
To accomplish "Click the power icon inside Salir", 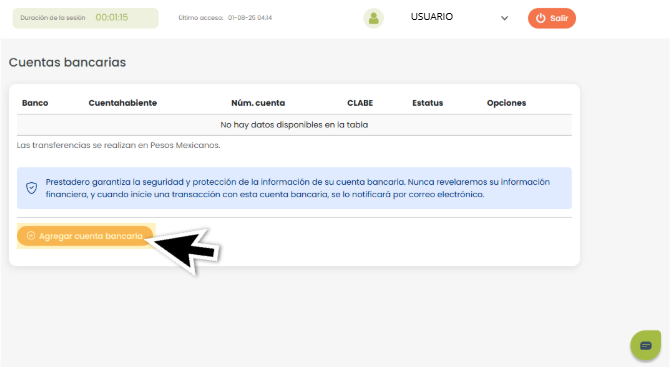I will click(x=541, y=18).
